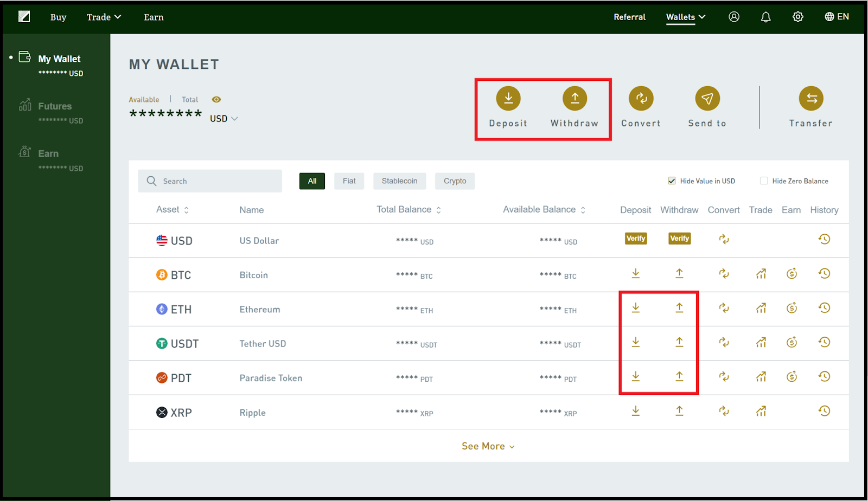Open the Transfer action
Viewport: 868px width, 501px height.
pos(811,98)
